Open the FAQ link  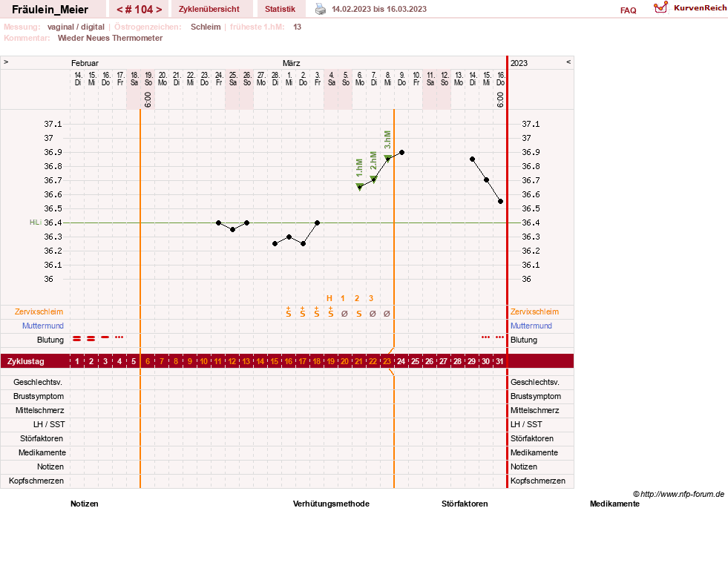pos(628,10)
